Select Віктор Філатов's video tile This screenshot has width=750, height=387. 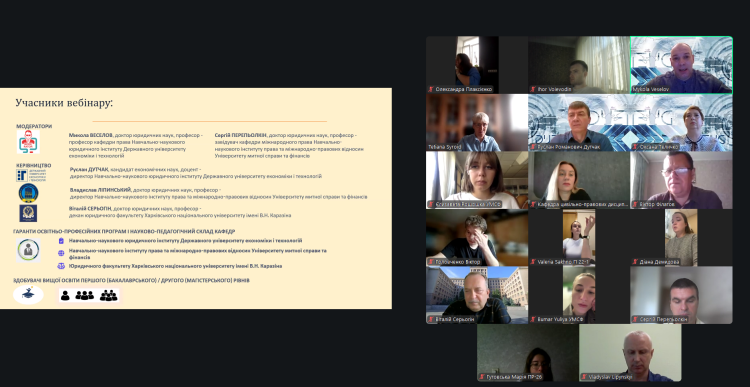681,180
